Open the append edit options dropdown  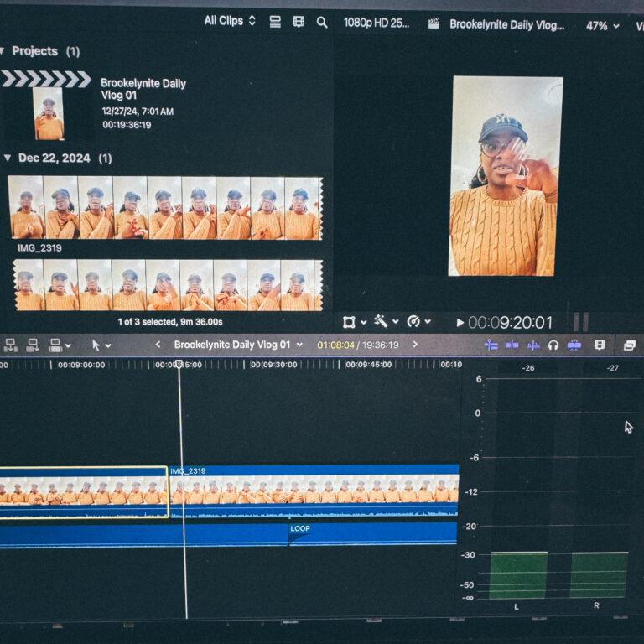coord(68,345)
